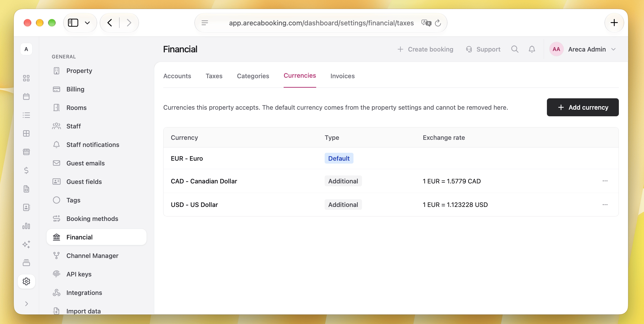644x324 pixels.
Task: Open the CAD row more options menu
Action: point(605,181)
